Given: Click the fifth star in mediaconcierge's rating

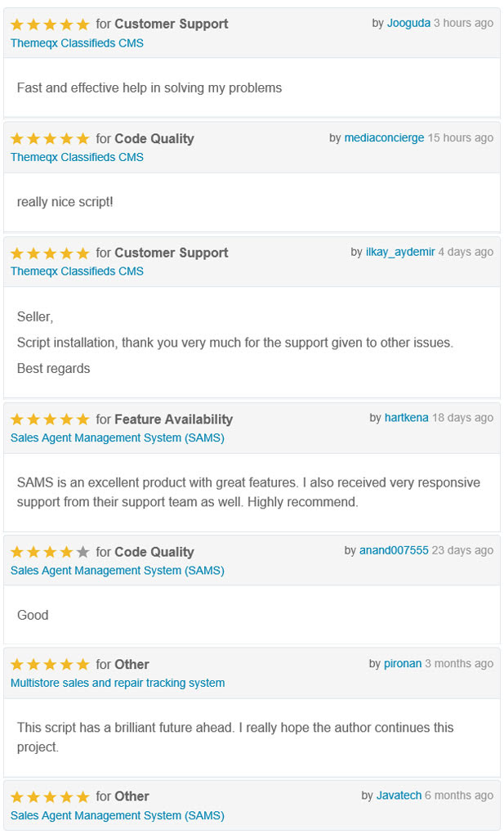Looking at the screenshot, I should click(83, 138).
